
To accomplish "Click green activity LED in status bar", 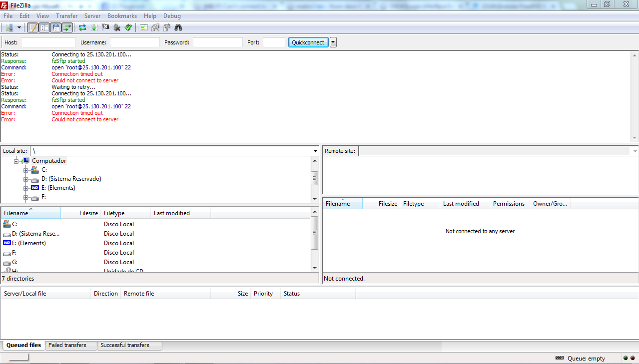I will click(625, 358).
